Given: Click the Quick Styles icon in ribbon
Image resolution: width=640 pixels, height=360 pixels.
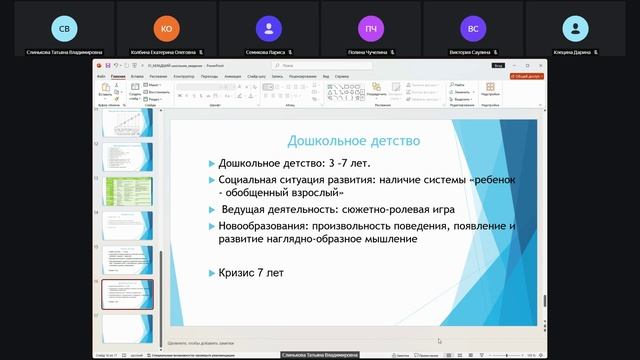Looking at the screenshot, I should [x=396, y=87].
